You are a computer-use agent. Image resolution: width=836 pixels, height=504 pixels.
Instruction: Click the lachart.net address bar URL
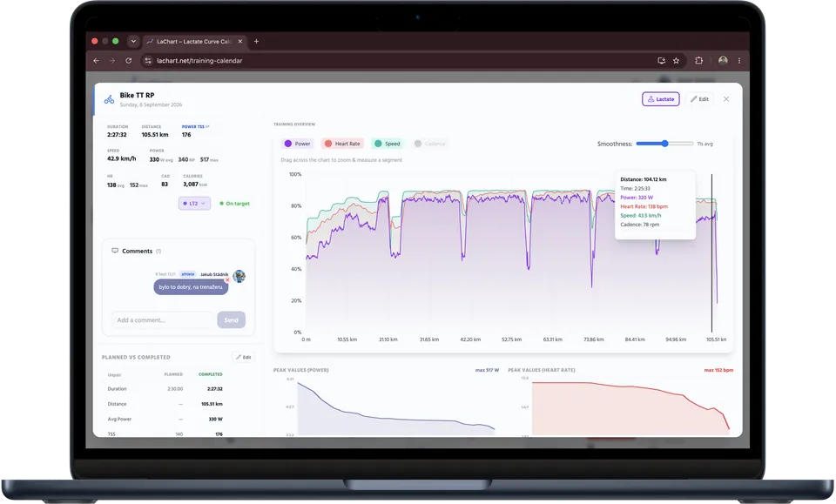point(199,61)
